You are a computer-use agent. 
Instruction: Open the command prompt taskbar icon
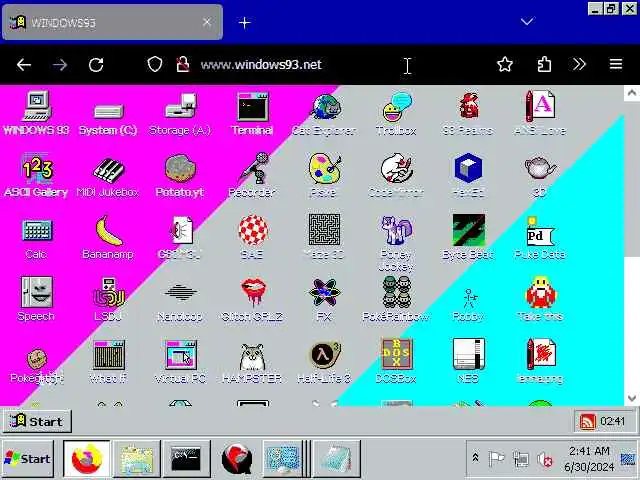pyautogui.click(x=186, y=459)
